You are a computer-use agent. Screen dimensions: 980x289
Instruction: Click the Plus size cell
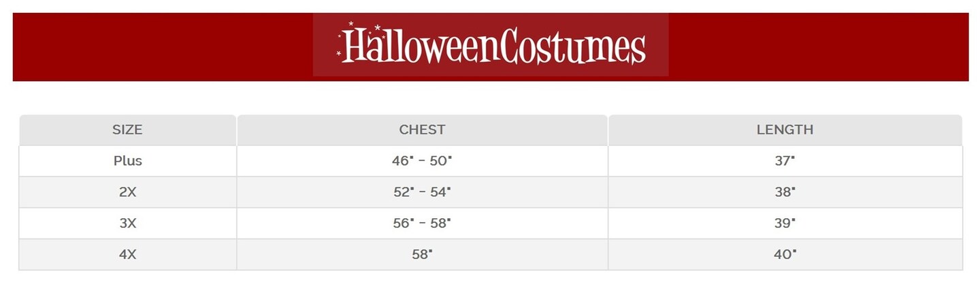(127, 161)
